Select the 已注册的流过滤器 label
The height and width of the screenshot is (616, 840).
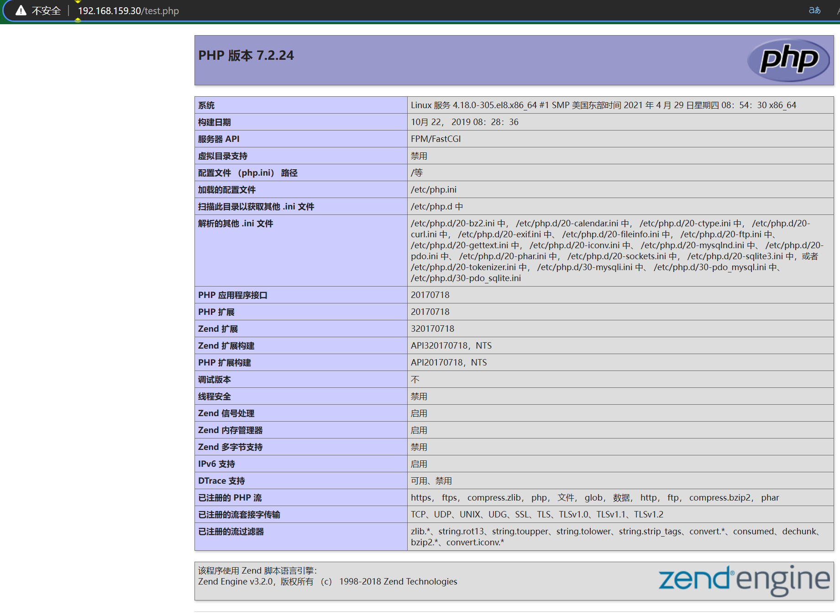click(231, 531)
